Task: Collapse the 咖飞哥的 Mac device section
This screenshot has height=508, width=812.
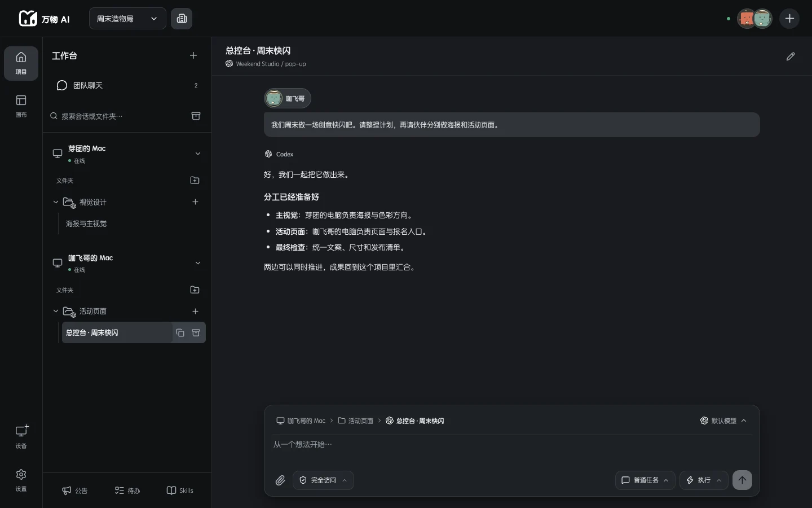Action: click(x=198, y=263)
